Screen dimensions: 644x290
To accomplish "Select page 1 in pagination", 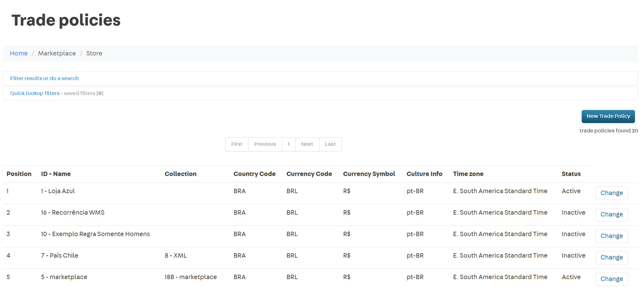I will click(289, 144).
